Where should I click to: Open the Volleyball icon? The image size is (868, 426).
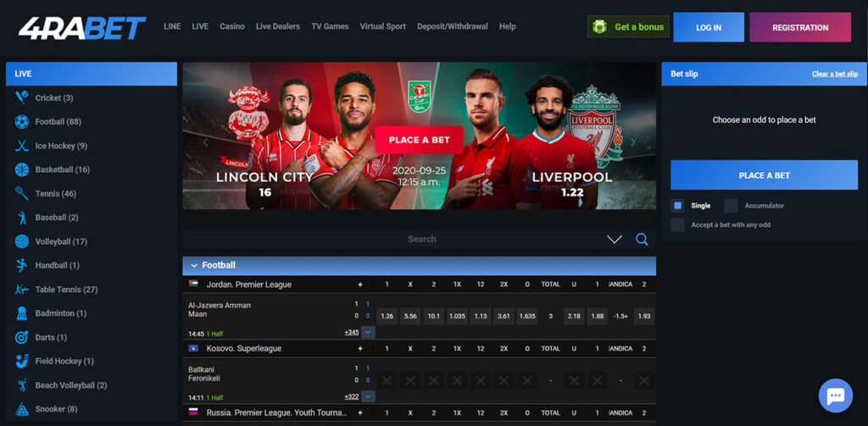21,241
